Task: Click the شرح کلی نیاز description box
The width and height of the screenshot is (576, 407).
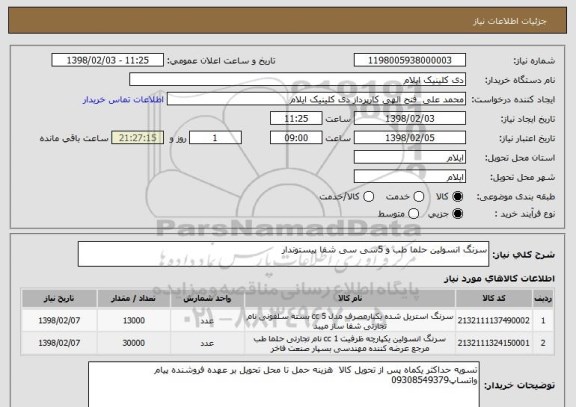Action: pos(283,254)
